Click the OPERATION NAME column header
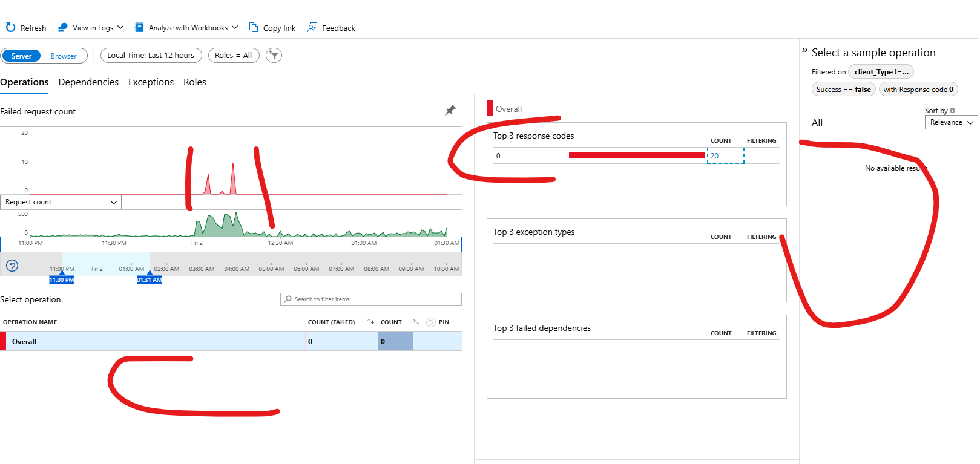Viewport: 980px width, 464px height. coord(30,322)
